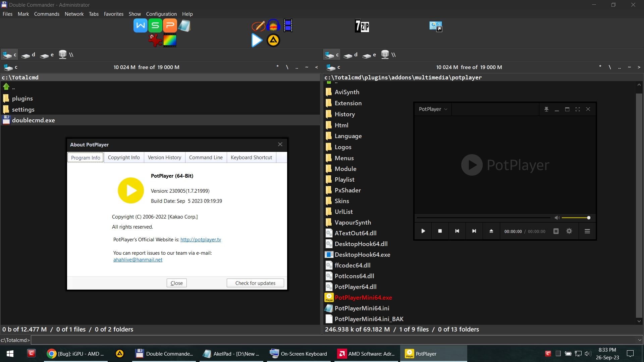Switch to the Version History tab
The height and width of the screenshot is (362, 644).
pyautogui.click(x=164, y=157)
